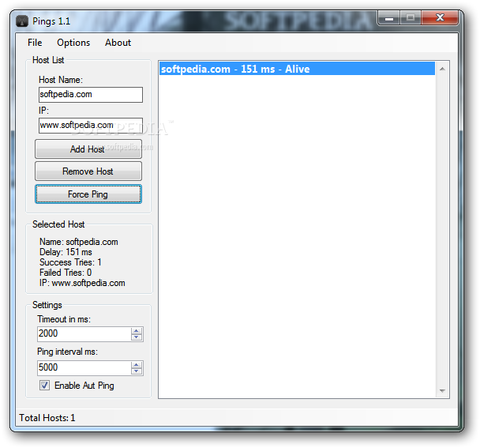This screenshot has width=480, height=448.
Task: Increase Ping interval ms with up arrow
Action: (x=137, y=365)
